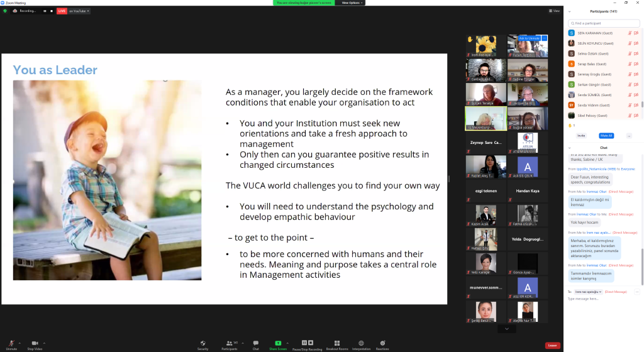Image resolution: width=644 pixels, height=352 pixels.
Task: Click the Unmute microphone icon
Action: tap(11, 343)
